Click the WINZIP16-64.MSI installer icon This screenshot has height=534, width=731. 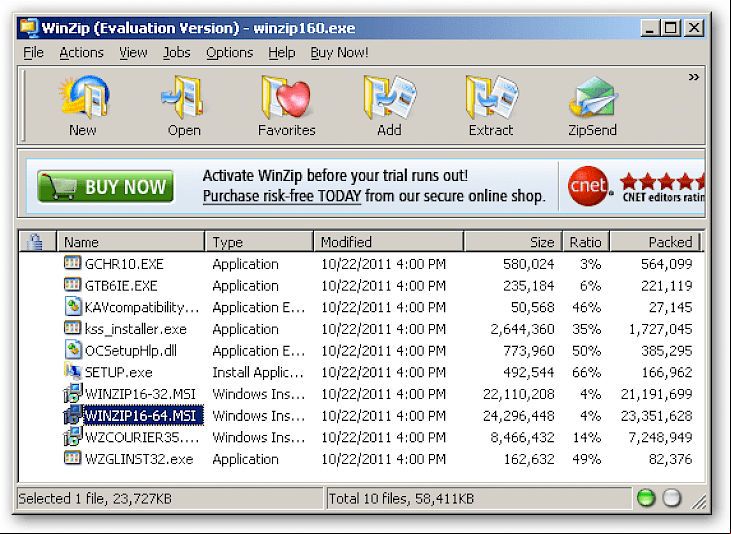[73, 415]
